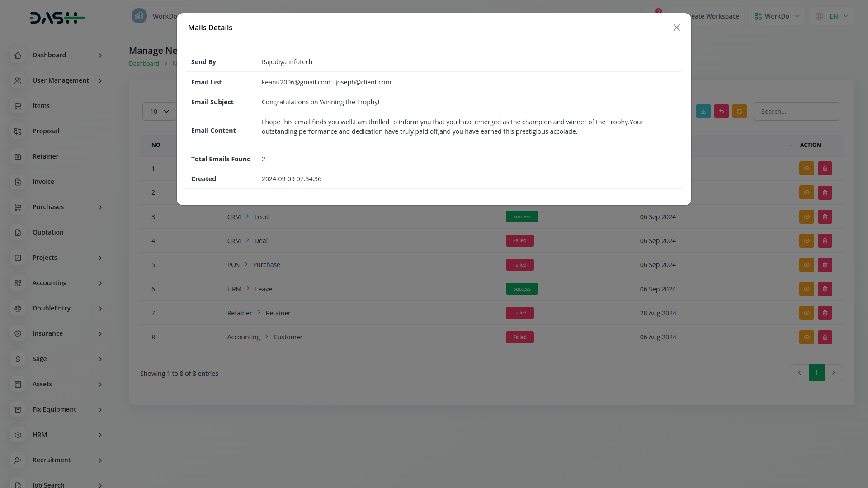Click the teal download icon in the toolbar
868x488 pixels.
(x=703, y=111)
